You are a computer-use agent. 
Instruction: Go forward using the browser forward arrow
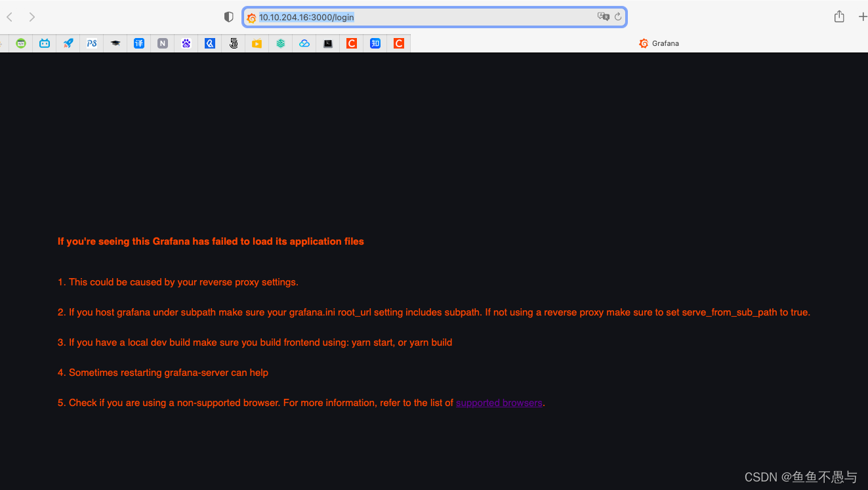coord(32,17)
